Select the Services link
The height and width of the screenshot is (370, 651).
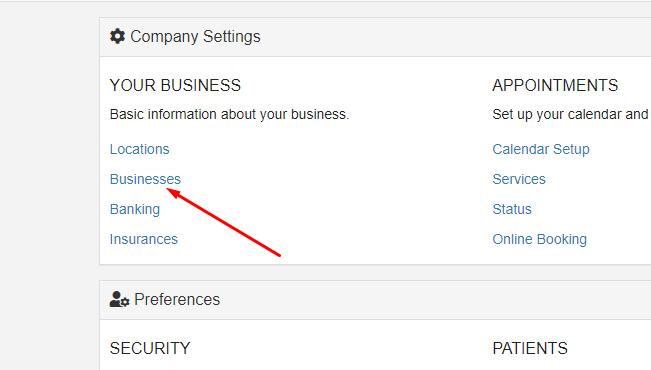click(x=519, y=179)
